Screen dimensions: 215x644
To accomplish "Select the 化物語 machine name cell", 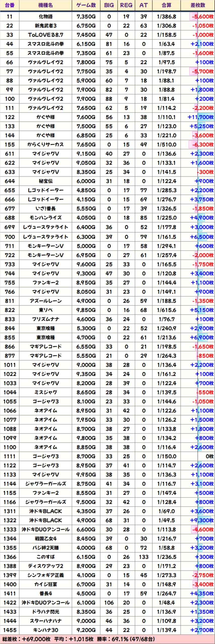I will tap(46, 17).
